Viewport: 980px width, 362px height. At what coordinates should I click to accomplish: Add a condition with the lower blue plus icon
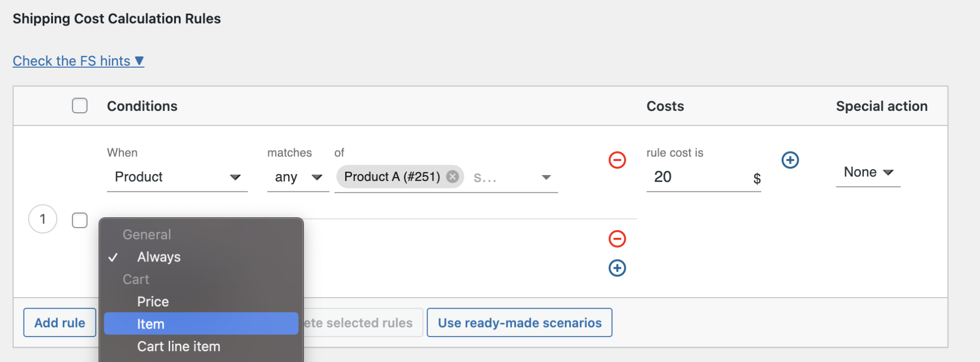coord(617,268)
